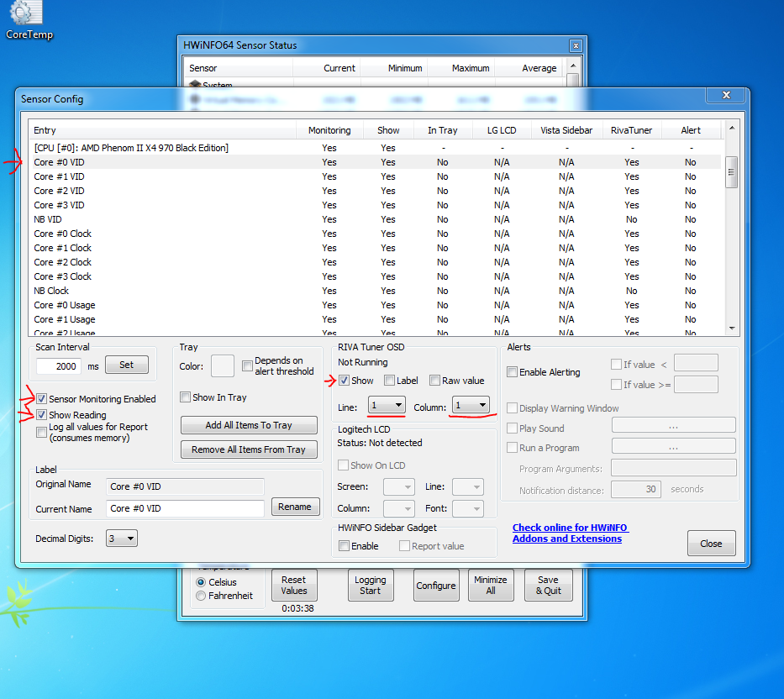Open Decimal Digits dropdown
Viewport: 784px width, 699px height.
(x=122, y=539)
